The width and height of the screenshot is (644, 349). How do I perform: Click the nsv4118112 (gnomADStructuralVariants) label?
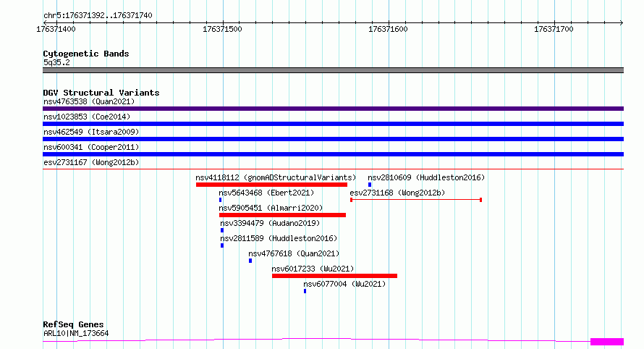[x=276, y=177]
